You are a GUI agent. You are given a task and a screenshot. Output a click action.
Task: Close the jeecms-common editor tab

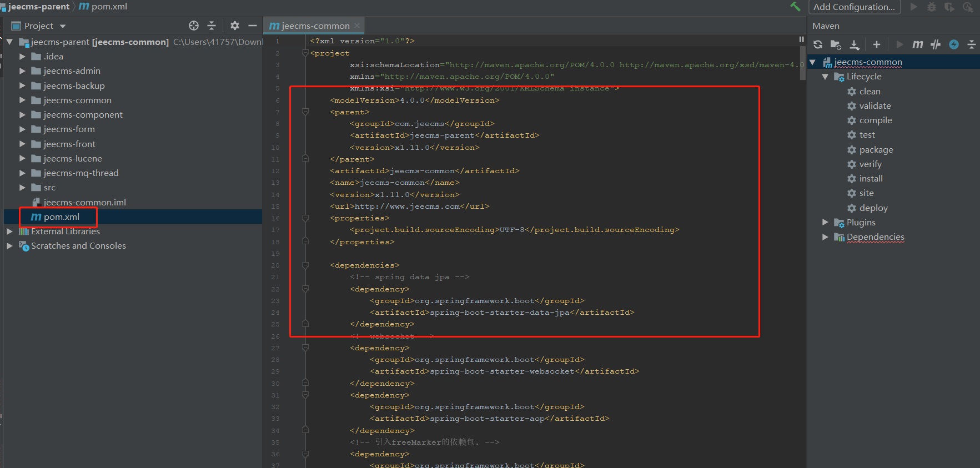click(x=357, y=26)
